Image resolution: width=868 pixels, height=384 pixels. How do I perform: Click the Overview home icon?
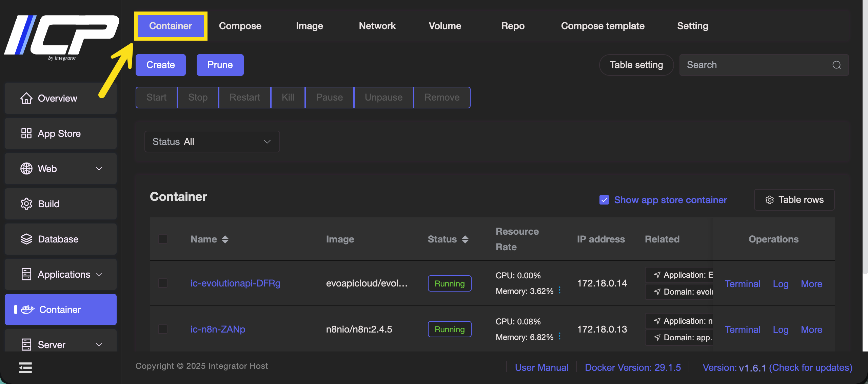[x=26, y=98]
